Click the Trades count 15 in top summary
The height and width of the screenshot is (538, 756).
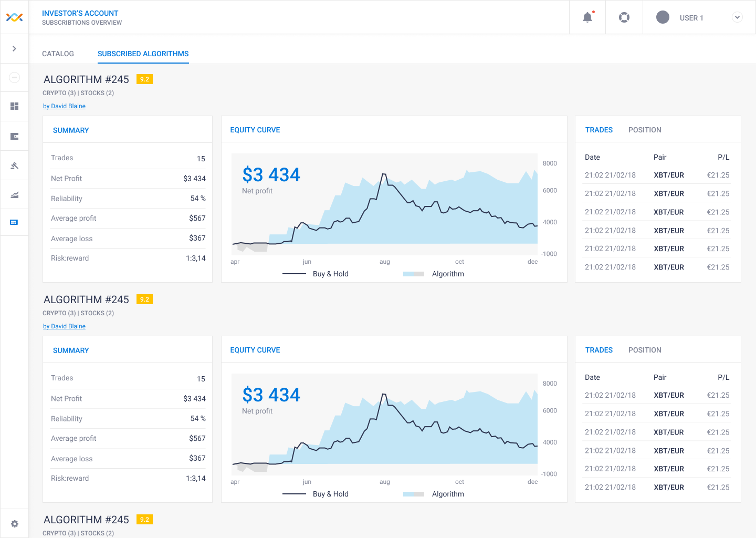[x=201, y=159]
